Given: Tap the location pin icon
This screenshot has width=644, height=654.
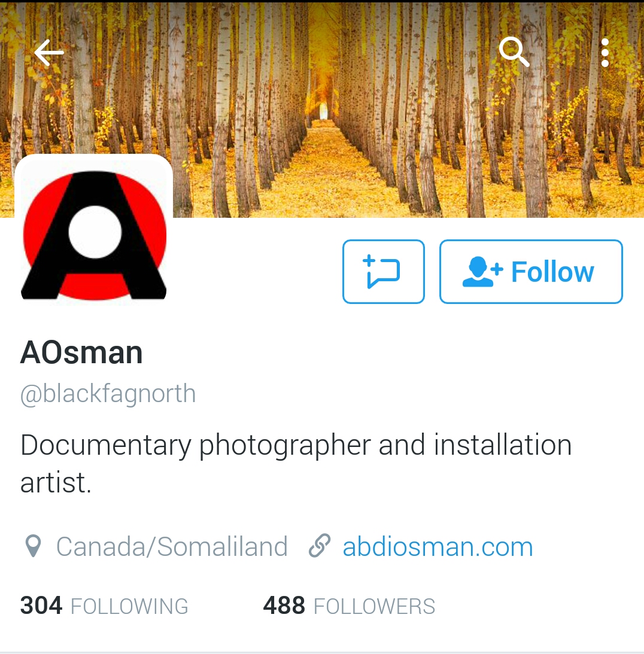Looking at the screenshot, I should 33,546.
